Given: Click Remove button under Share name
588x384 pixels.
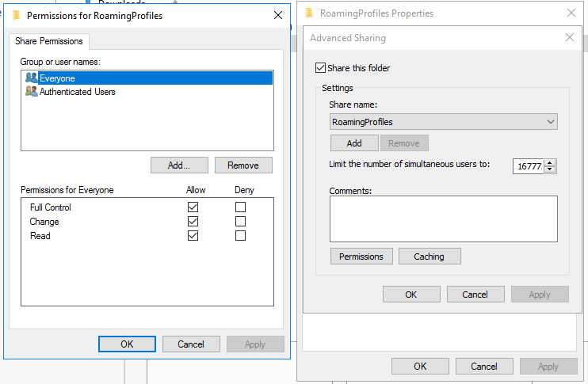Looking at the screenshot, I should click(x=404, y=143).
